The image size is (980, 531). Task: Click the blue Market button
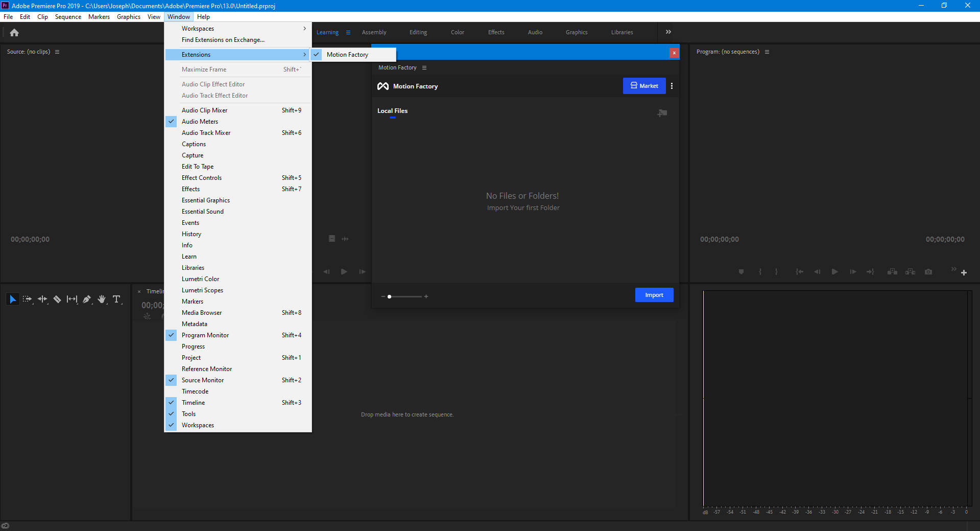(644, 86)
